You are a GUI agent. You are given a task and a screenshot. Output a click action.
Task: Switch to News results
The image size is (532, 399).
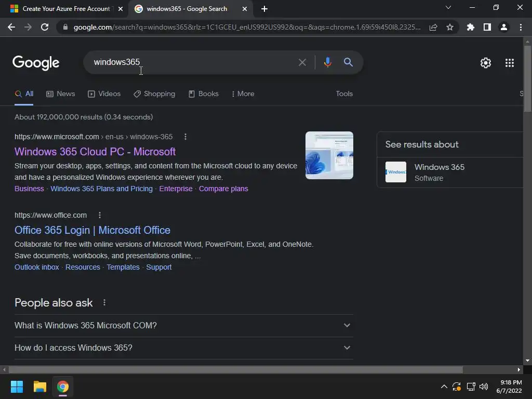click(60, 94)
